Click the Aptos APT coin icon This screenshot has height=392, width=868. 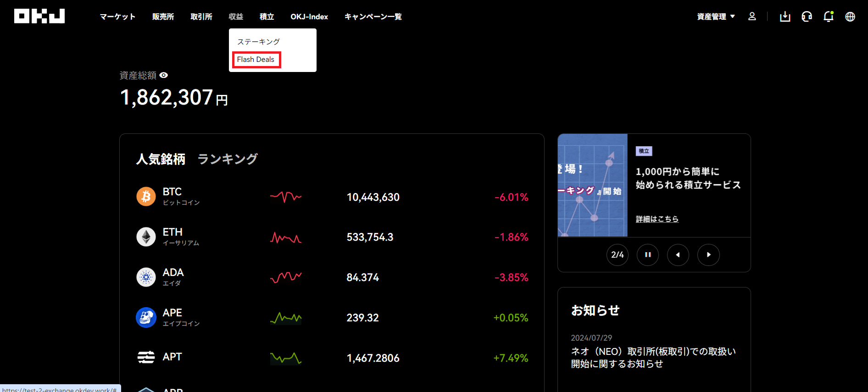click(146, 357)
